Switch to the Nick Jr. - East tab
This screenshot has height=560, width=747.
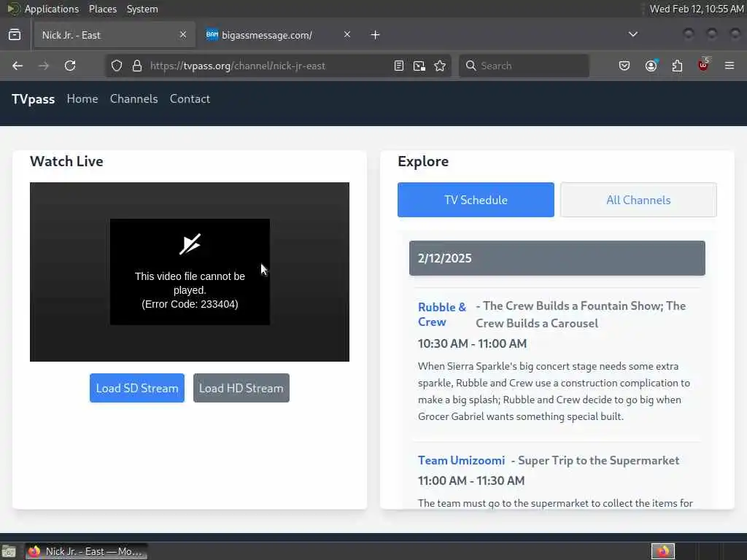pyautogui.click(x=113, y=35)
